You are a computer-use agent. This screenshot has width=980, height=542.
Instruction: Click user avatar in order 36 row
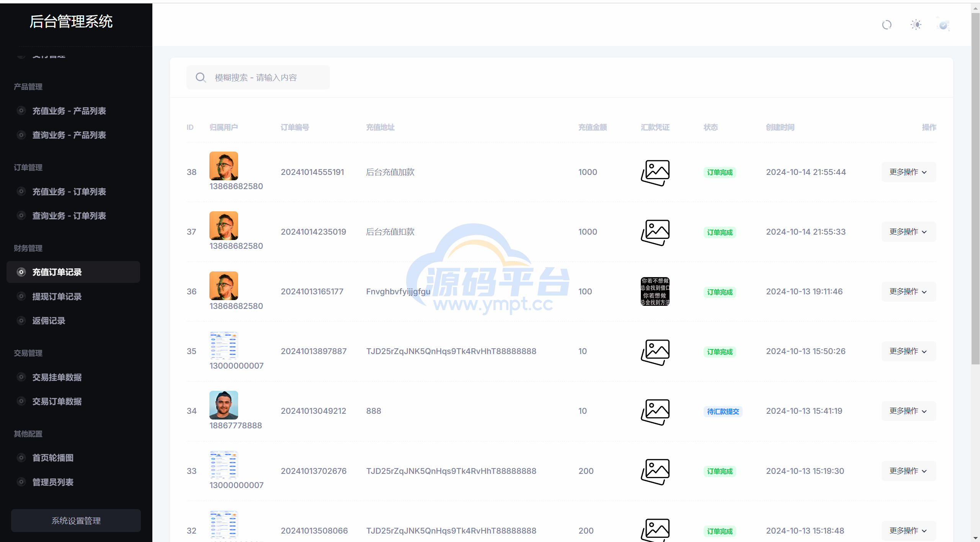point(224,286)
